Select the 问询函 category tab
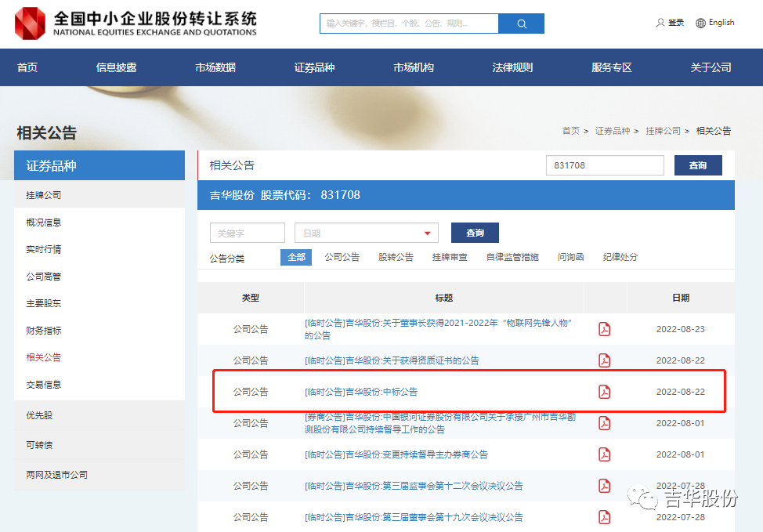Image resolution: width=763 pixels, height=532 pixels. pos(570,257)
